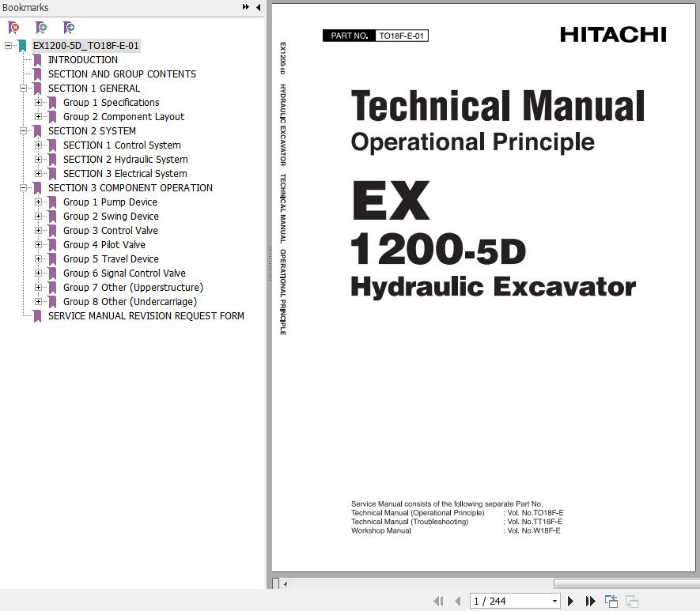Viewport: 700px width, 611px height.
Task: Collapse SECTION 3 COMPONENT OPERATION node
Action: coord(23,188)
